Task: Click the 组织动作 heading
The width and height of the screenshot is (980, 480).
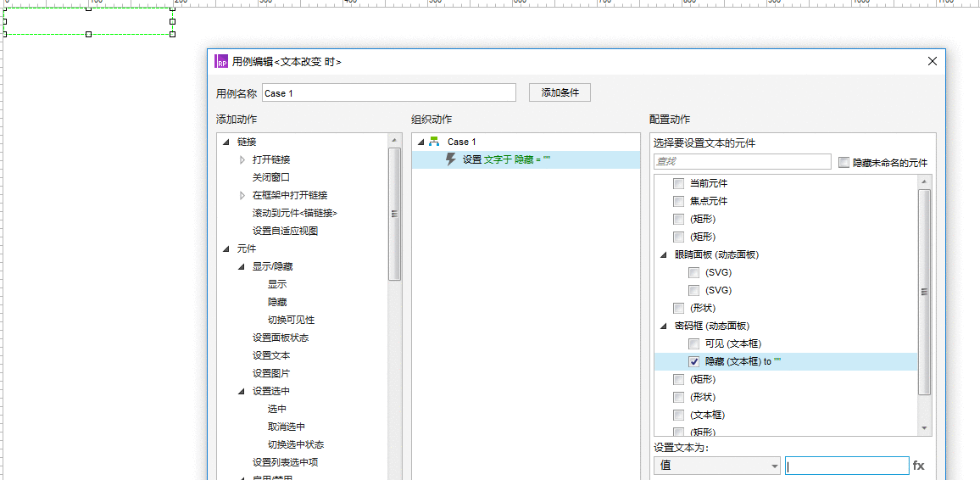Action: [432, 120]
